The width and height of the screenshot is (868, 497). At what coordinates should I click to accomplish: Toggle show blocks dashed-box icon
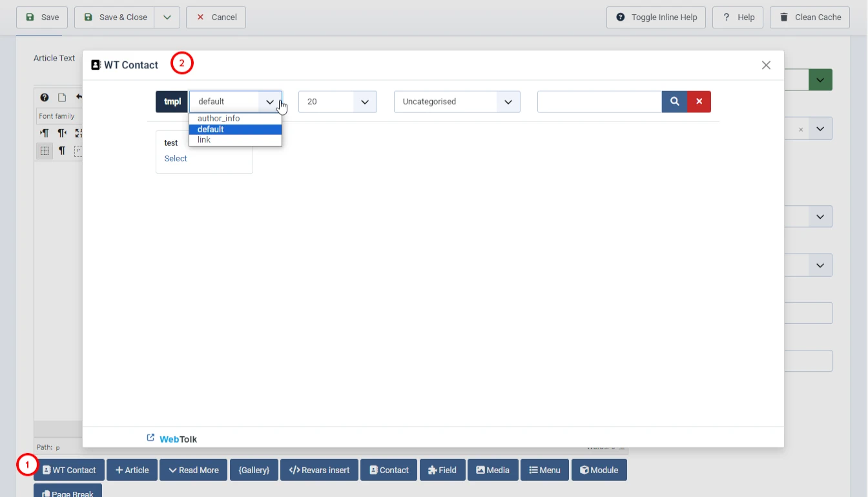[x=78, y=151]
